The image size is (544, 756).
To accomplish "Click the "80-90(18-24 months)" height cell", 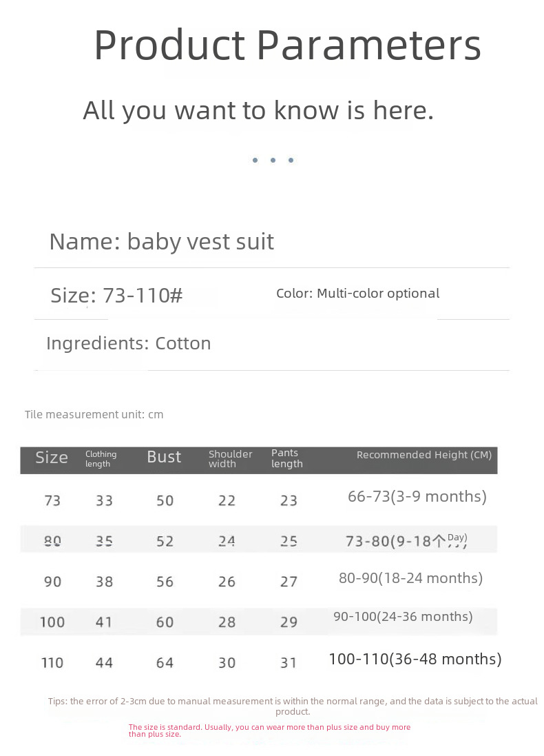I will click(x=410, y=578).
